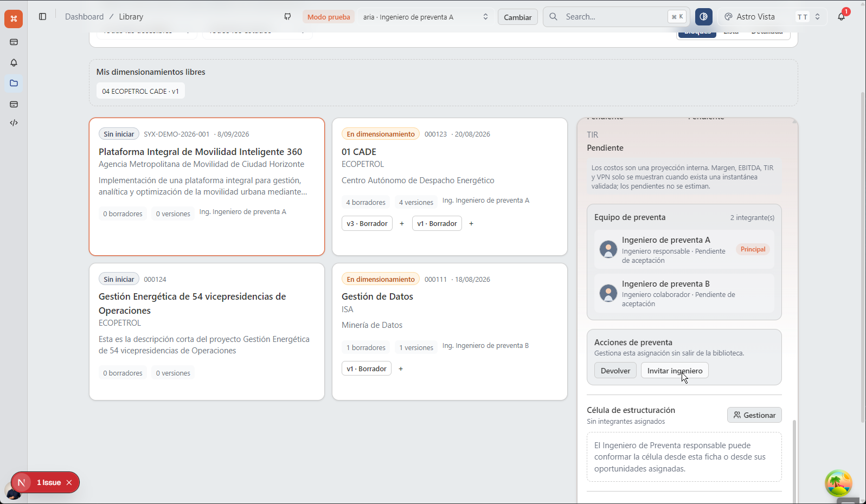
Task: Open notifications bell in left sidebar
Action: pyautogui.click(x=14, y=62)
